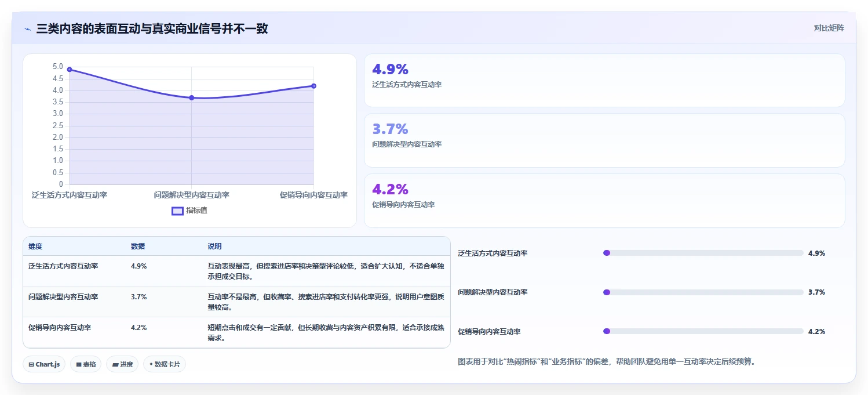Click the 4.9% value beside the progress bar
This screenshot has height=395, width=868.
(x=816, y=253)
